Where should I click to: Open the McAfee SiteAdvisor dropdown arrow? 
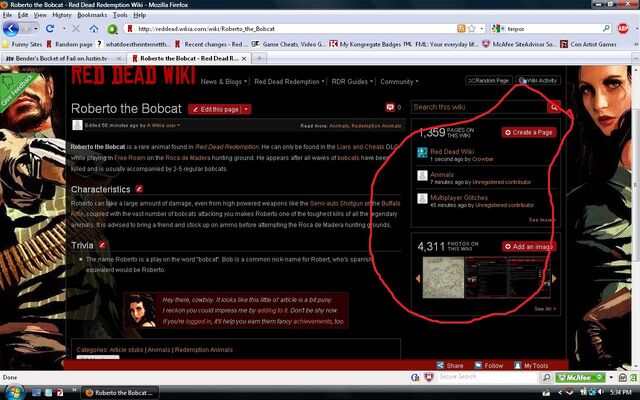click(611, 377)
